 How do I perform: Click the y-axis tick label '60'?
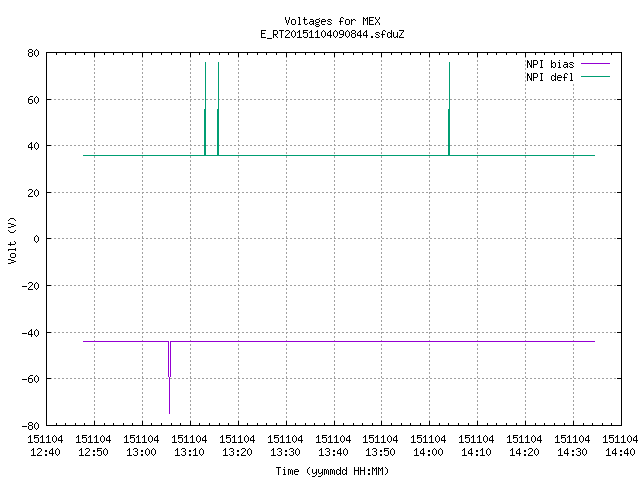pyautogui.click(x=33, y=100)
